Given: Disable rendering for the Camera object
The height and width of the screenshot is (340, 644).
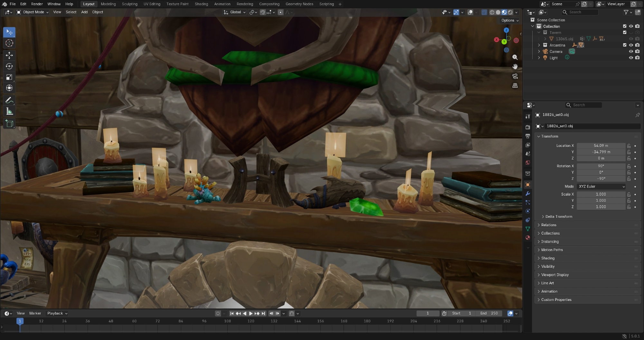Looking at the screenshot, I should tap(637, 52).
